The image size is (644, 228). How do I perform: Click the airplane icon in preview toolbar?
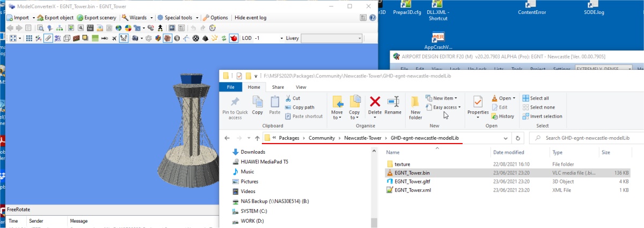point(114,38)
